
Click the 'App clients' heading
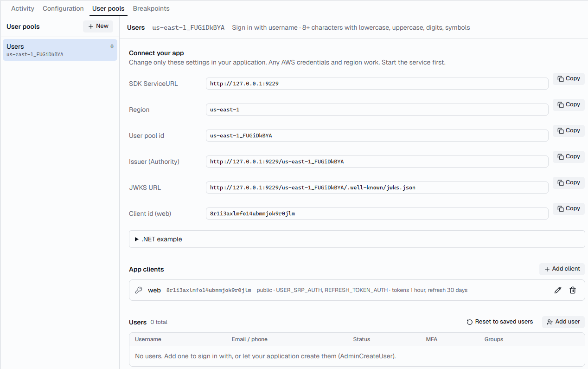(x=147, y=269)
